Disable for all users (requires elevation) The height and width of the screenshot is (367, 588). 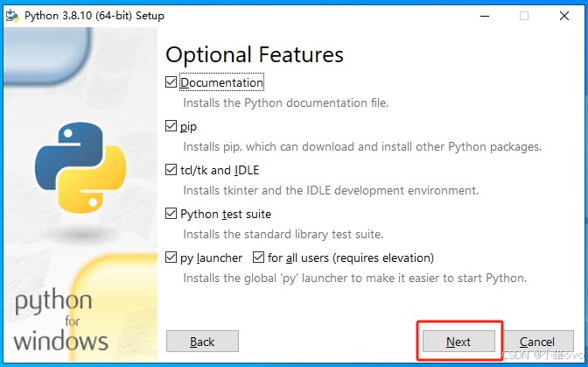pyautogui.click(x=258, y=258)
